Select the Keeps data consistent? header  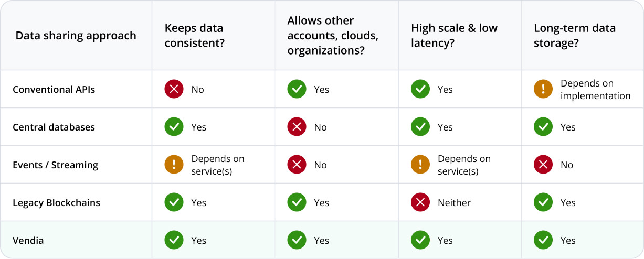[x=195, y=36]
